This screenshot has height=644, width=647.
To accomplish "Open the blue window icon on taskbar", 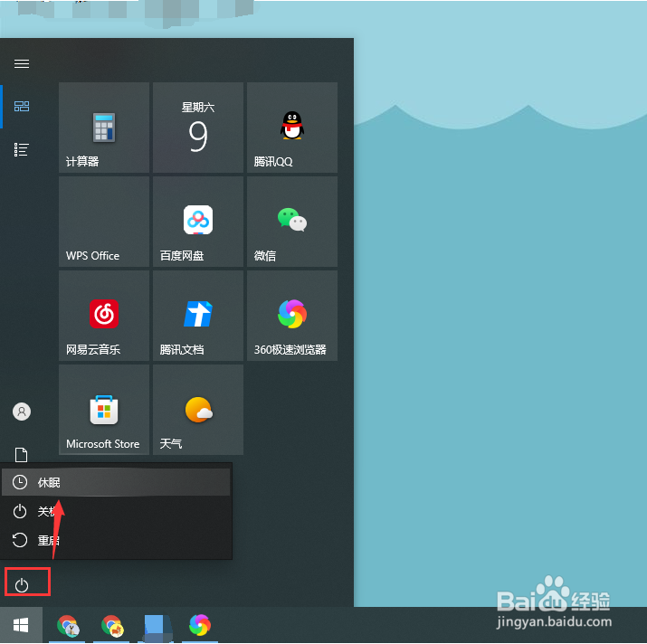I will click(156, 627).
